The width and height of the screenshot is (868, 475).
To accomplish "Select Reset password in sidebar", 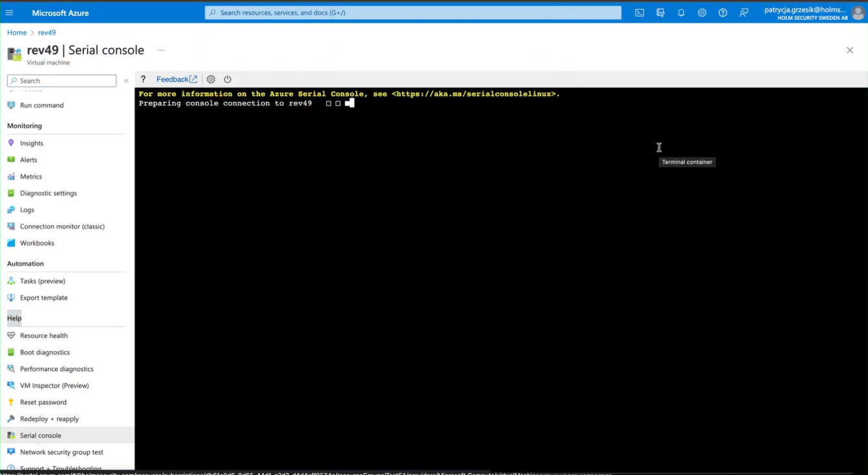I will (x=43, y=402).
